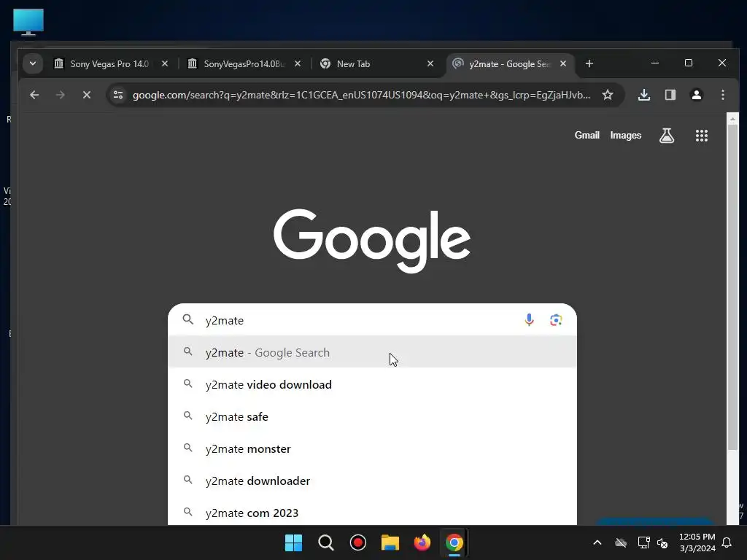
Task: Open the Windows Start menu
Action: tap(293, 542)
